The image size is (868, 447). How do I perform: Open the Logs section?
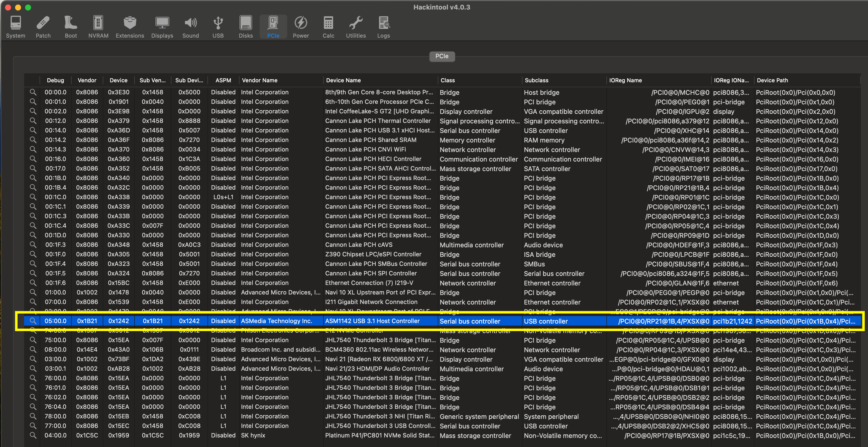pos(383,27)
